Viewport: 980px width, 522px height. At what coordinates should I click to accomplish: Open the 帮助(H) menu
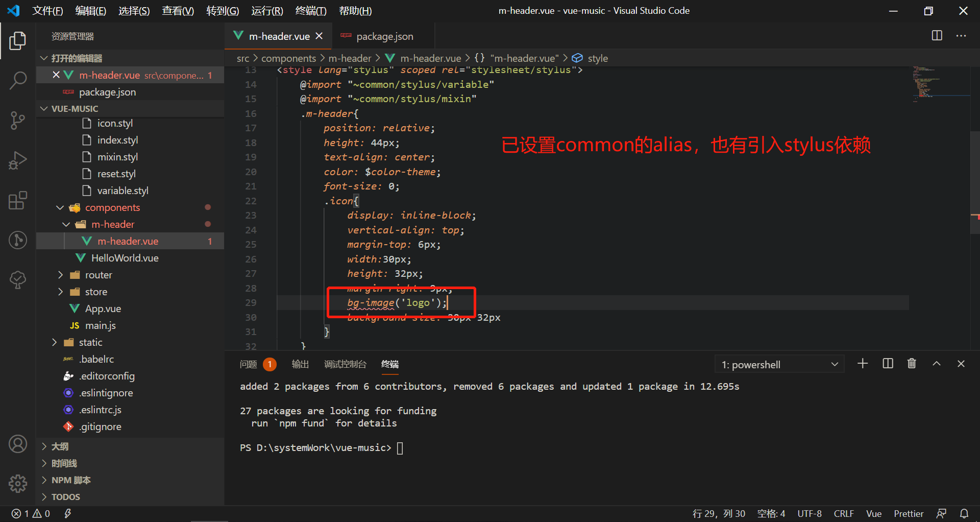coord(355,11)
